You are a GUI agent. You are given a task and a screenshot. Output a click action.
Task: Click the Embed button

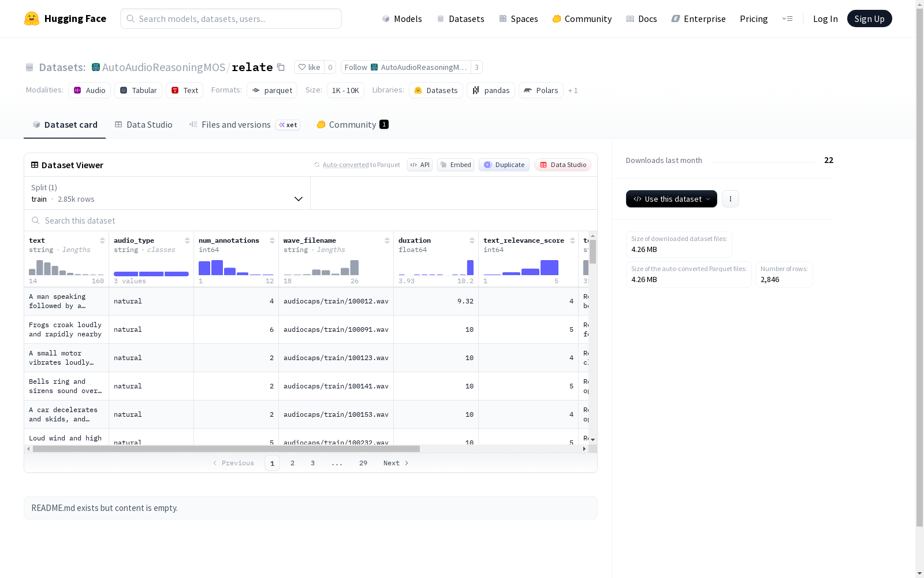coord(456,165)
